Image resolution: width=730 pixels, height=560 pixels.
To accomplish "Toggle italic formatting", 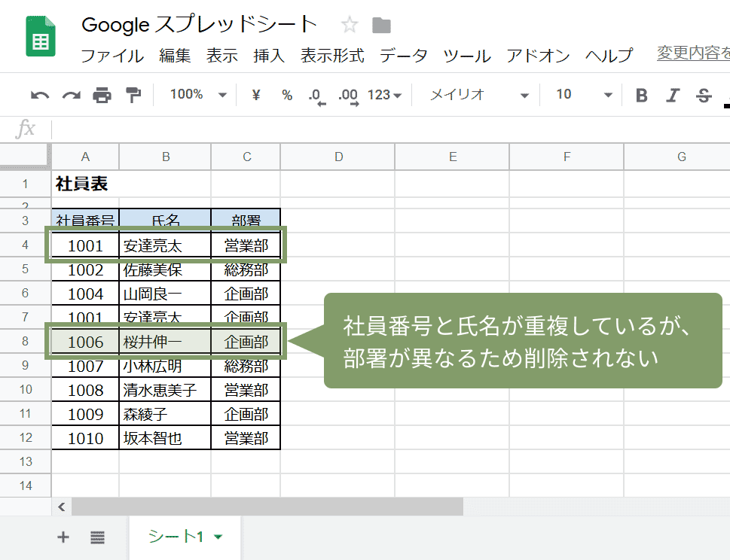I will coord(673,95).
